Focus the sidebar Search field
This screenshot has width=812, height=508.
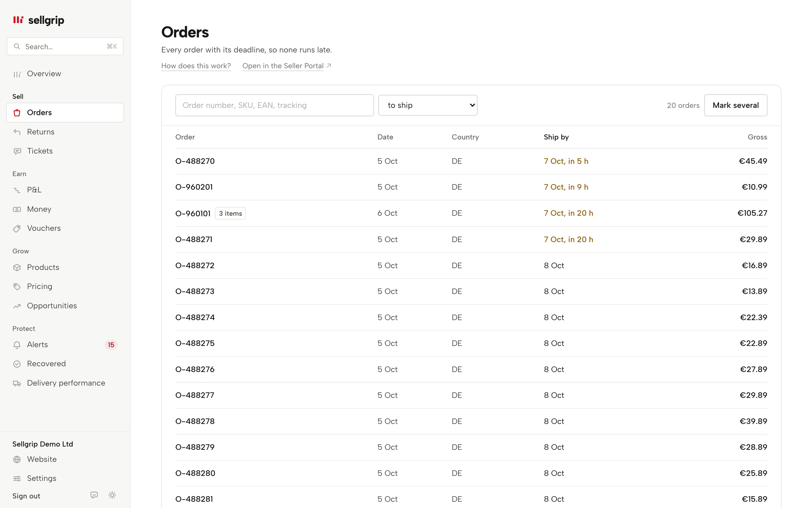coord(65,46)
